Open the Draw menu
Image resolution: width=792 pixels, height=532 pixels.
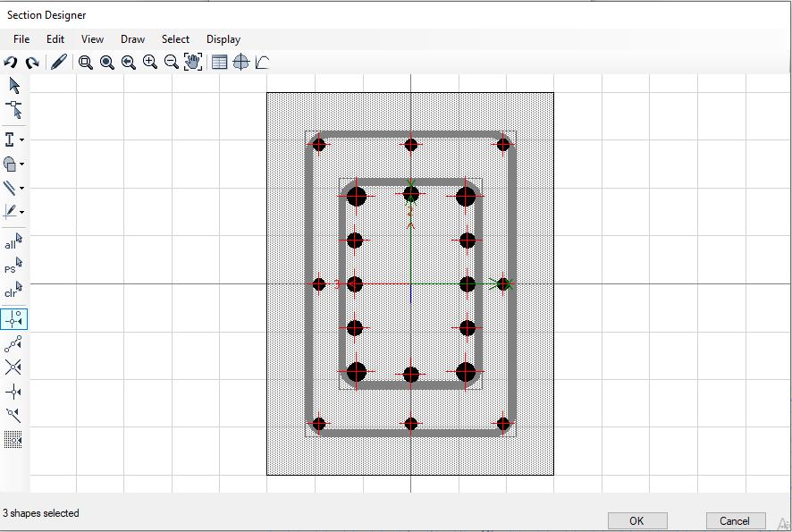[132, 39]
